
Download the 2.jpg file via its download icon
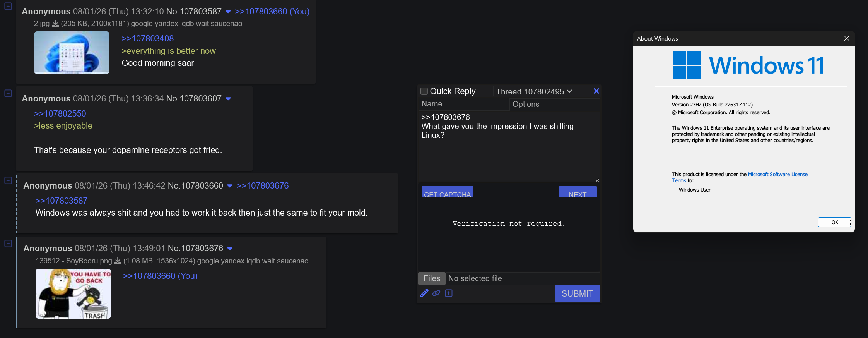click(55, 24)
